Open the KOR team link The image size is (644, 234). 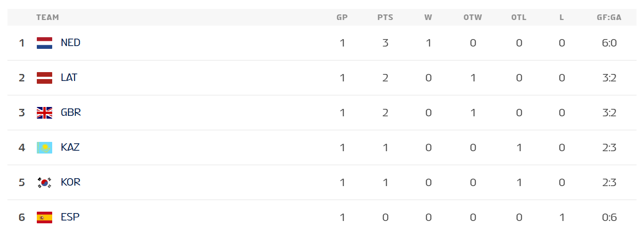71,182
